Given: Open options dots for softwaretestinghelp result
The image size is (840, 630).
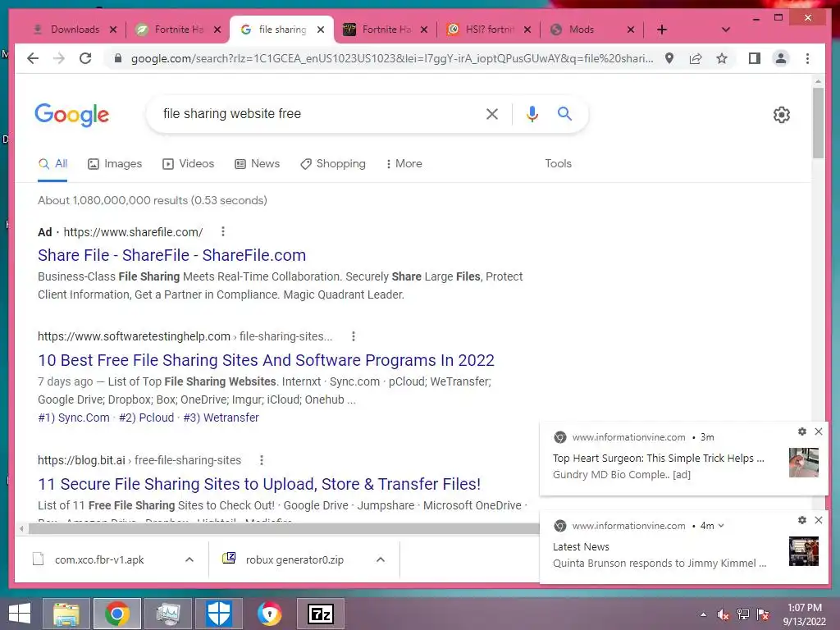Looking at the screenshot, I should (353, 336).
